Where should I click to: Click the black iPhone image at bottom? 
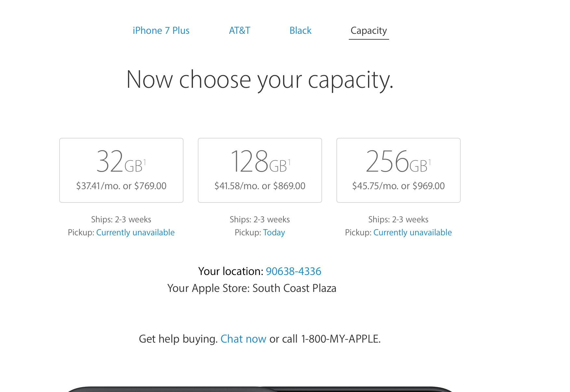260,389
